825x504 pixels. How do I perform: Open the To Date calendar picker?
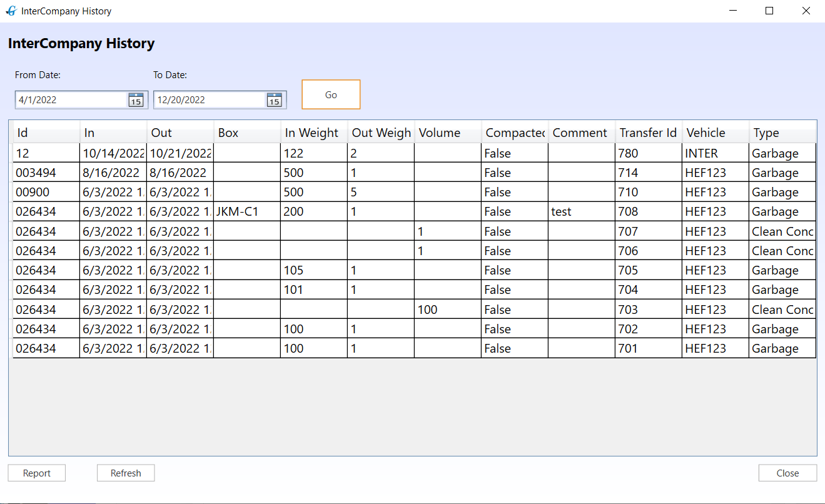274,100
